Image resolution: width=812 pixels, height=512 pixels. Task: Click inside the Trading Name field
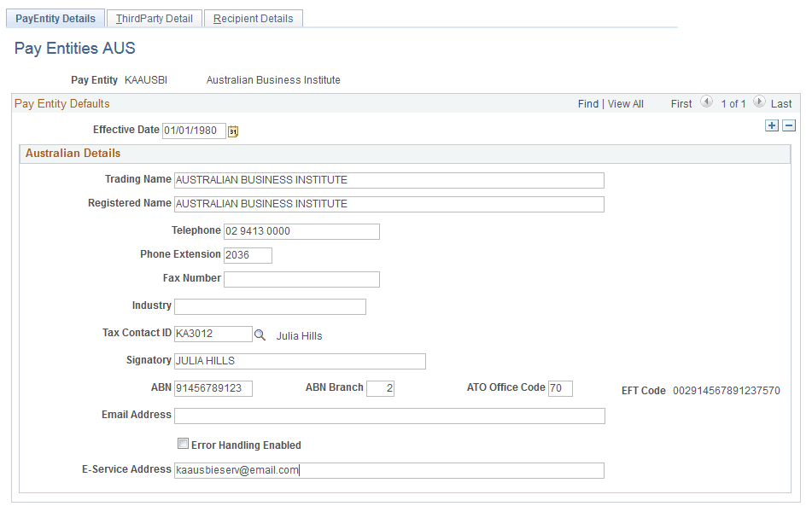point(388,180)
